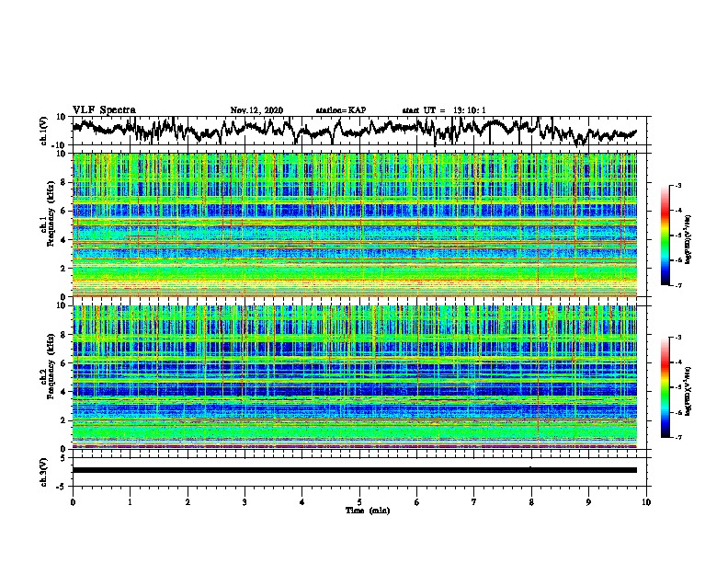Viewport: 728px width, 563px height.
Task: Click the '-5' tick on ch.3(V) axis
Action: 62,487
